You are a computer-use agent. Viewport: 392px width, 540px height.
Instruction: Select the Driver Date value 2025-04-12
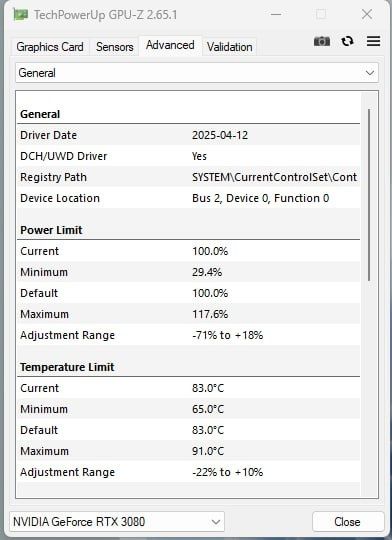pos(220,135)
